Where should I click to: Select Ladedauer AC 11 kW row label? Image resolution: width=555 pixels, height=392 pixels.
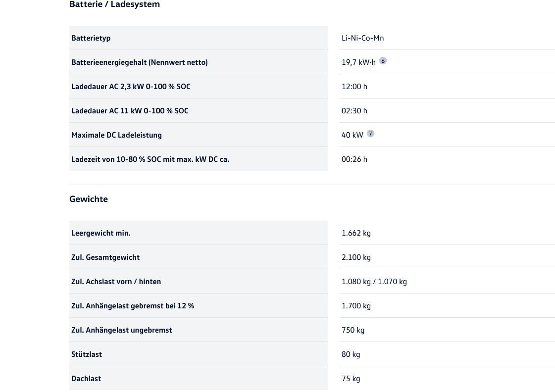click(130, 111)
